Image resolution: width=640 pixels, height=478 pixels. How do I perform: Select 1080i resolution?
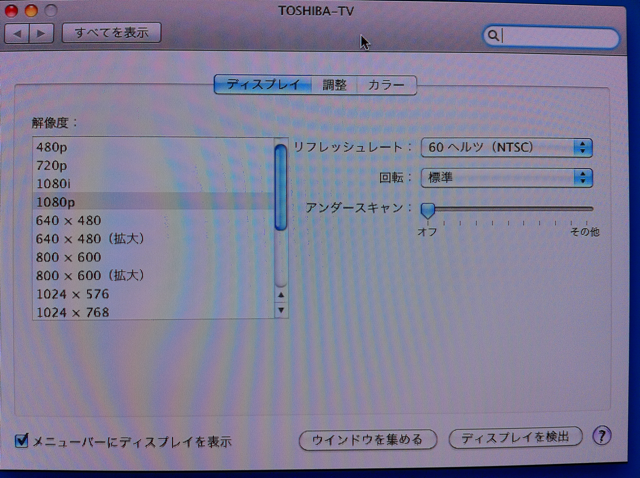(x=153, y=184)
